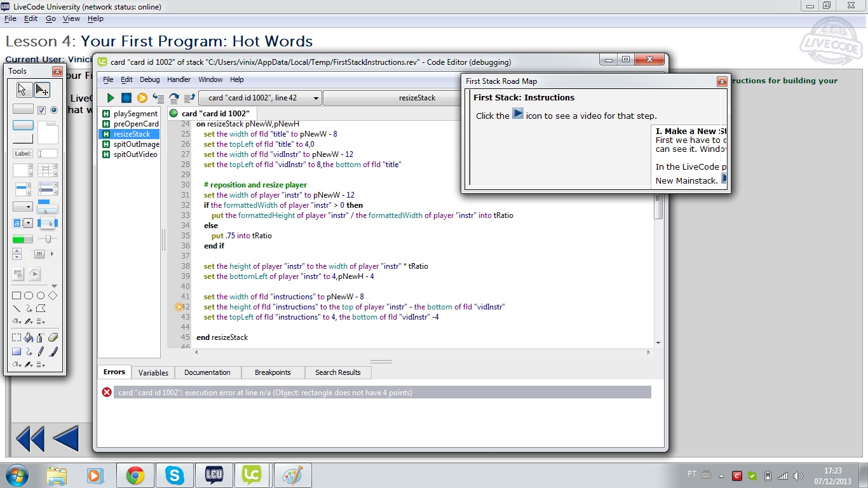Select the radio button control in Tools
The height and width of the screenshot is (488, 868).
[x=53, y=110]
